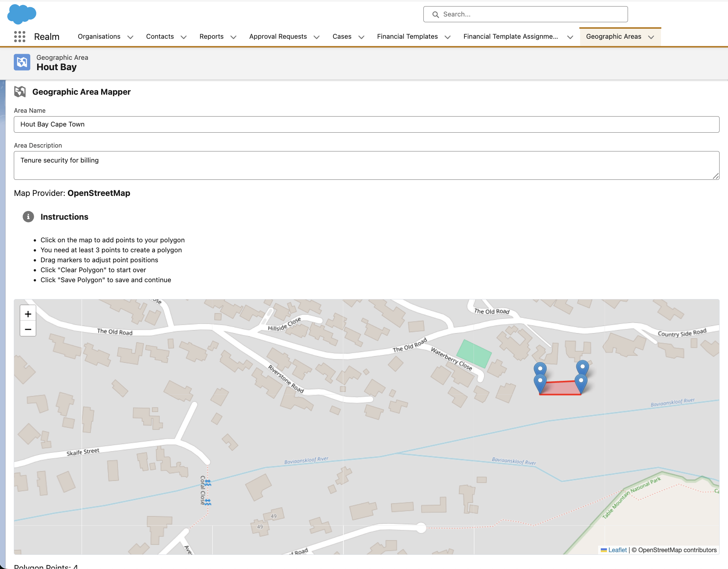Viewport: 728px width, 569px height.
Task: Switch to the Contacts tab
Action: coord(160,36)
